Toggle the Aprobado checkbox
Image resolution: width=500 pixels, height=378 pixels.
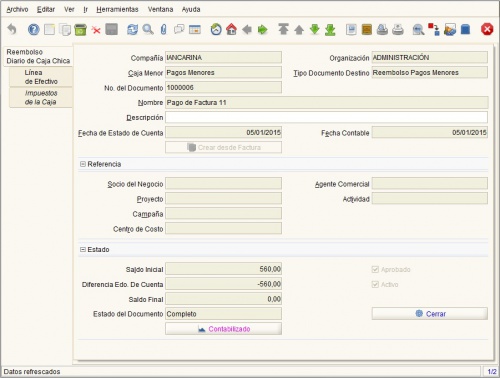point(375,269)
